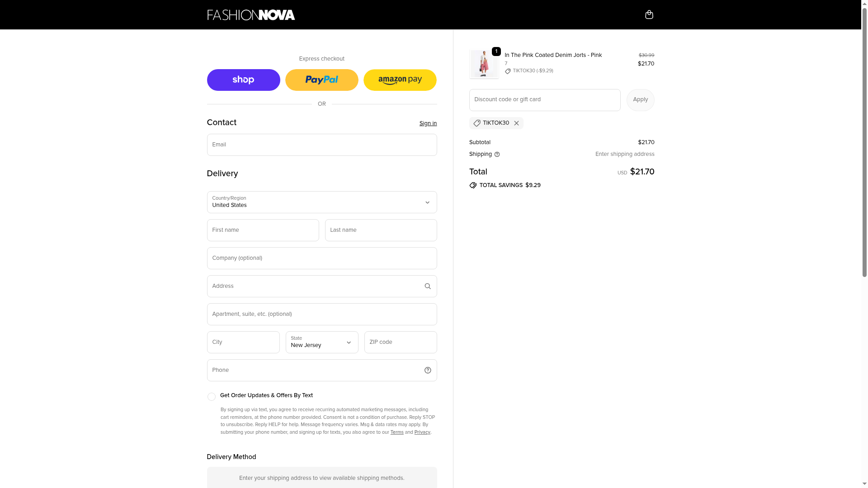Click the Apply discount button
This screenshot has width=868, height=488.
(640, 100)
